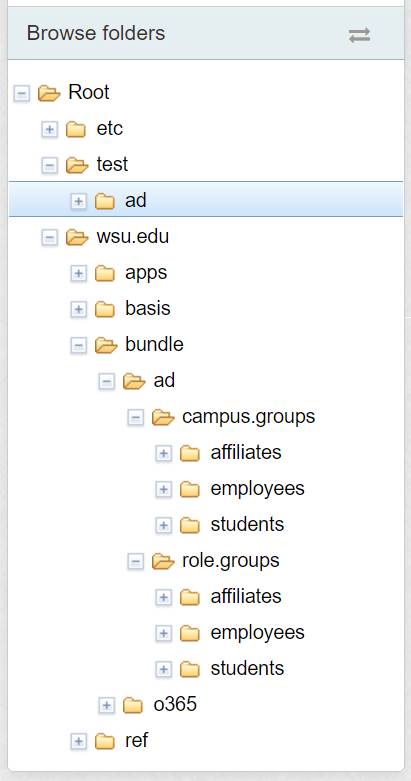This screenshot has width=411, height=781.
Task: Collapse the campus.groups folder
Action: coord(136,417)
